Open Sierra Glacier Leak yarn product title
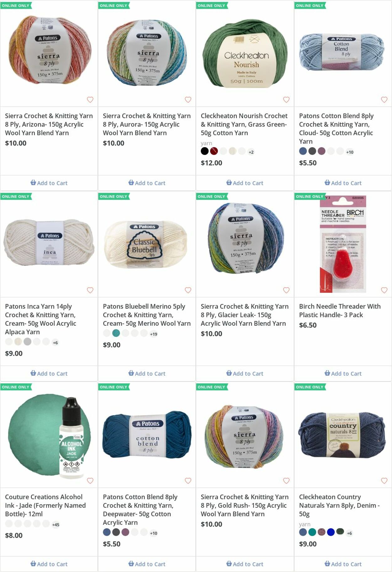 [x=245, y=315]
